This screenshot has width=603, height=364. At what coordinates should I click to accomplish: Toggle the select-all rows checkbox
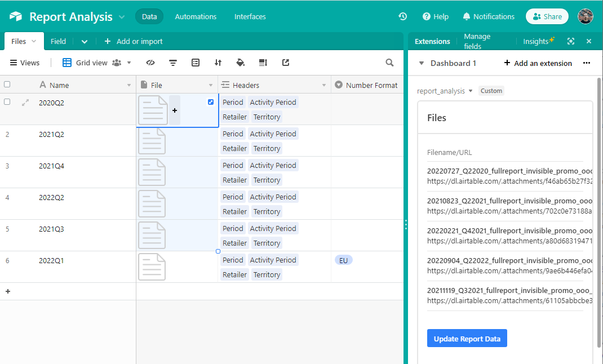tap(7, 85)
